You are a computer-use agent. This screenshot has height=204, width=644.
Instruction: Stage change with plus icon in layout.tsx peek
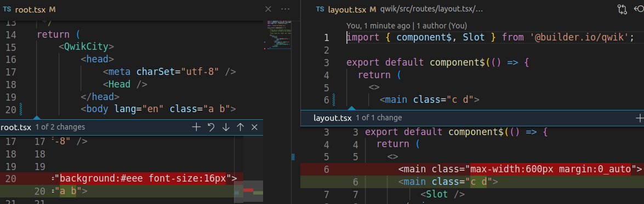pos(640,118)
